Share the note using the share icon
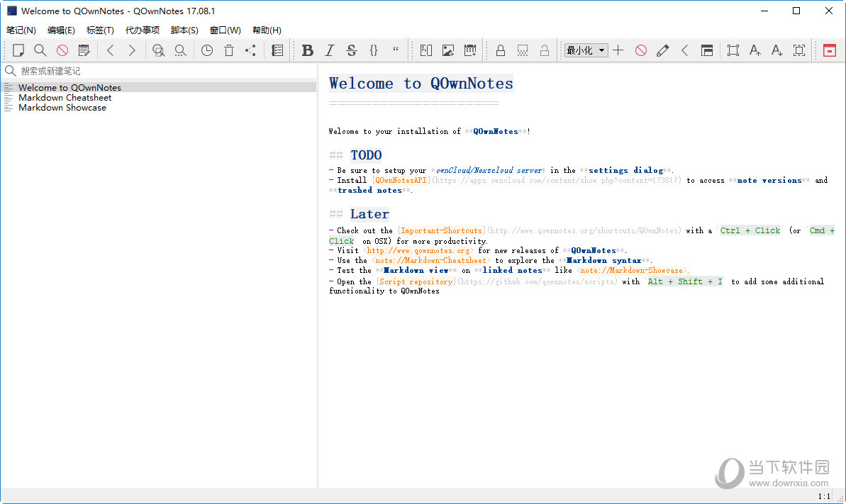This screenshot has width=846, height=504. (250, 50)
